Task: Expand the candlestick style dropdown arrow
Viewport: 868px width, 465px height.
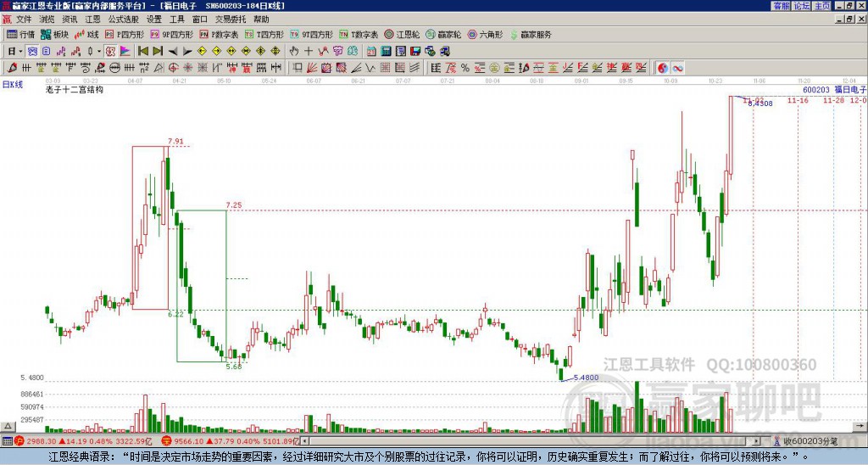Action: point(99,52)
